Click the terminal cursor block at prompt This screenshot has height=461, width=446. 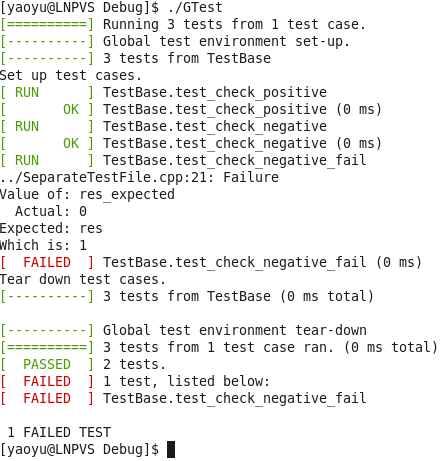(x=171, y=449)
